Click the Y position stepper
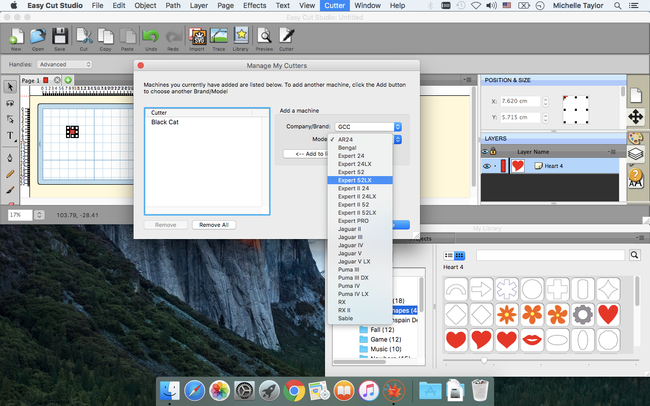 (545, 117)
